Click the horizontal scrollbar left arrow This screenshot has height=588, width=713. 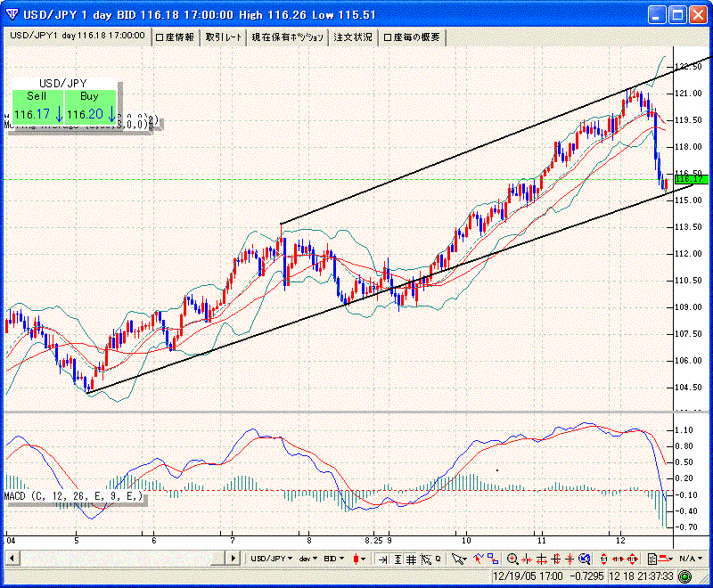[x=11, y=559]
